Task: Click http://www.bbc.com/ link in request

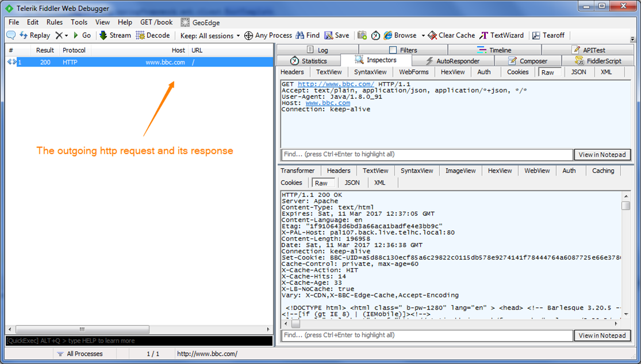Action: 336,84
